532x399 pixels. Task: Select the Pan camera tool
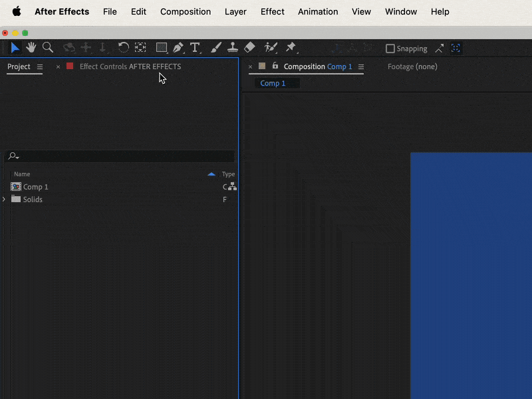(x=86, y=48)
